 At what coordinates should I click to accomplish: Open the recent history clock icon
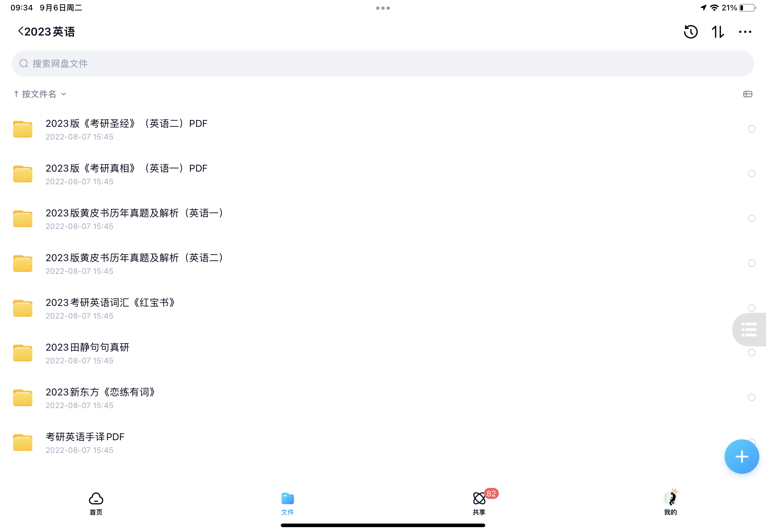pyautogui.click(x=691, y=32)
